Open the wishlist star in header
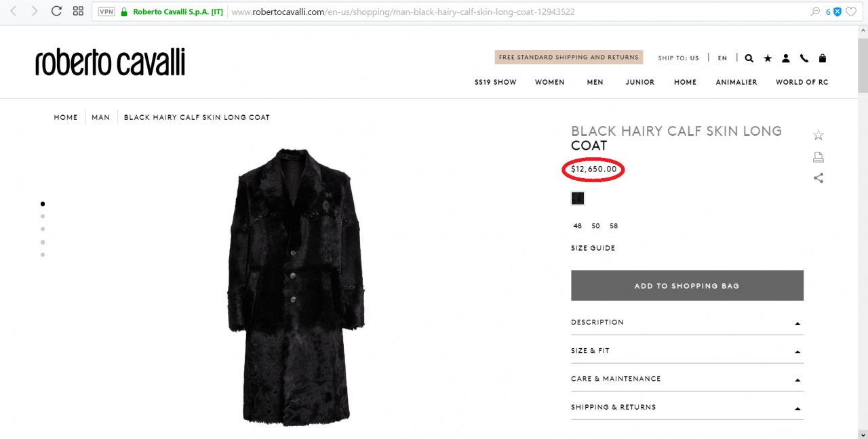Image resolution: width=868 pixels, height=439 pixels. tap(768, 58)
